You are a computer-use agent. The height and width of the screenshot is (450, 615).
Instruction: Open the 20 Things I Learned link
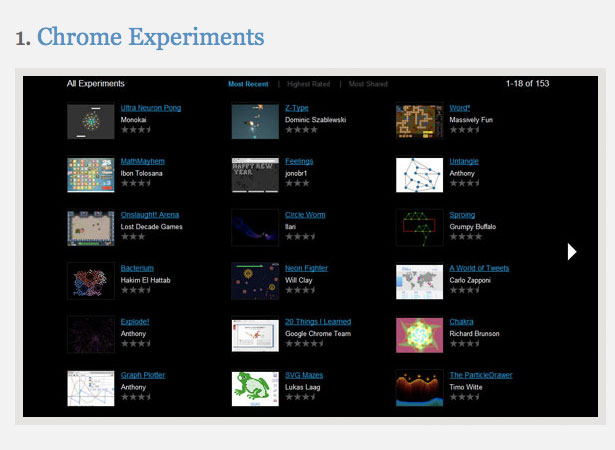pyautogui.click(x=318, y=322)
